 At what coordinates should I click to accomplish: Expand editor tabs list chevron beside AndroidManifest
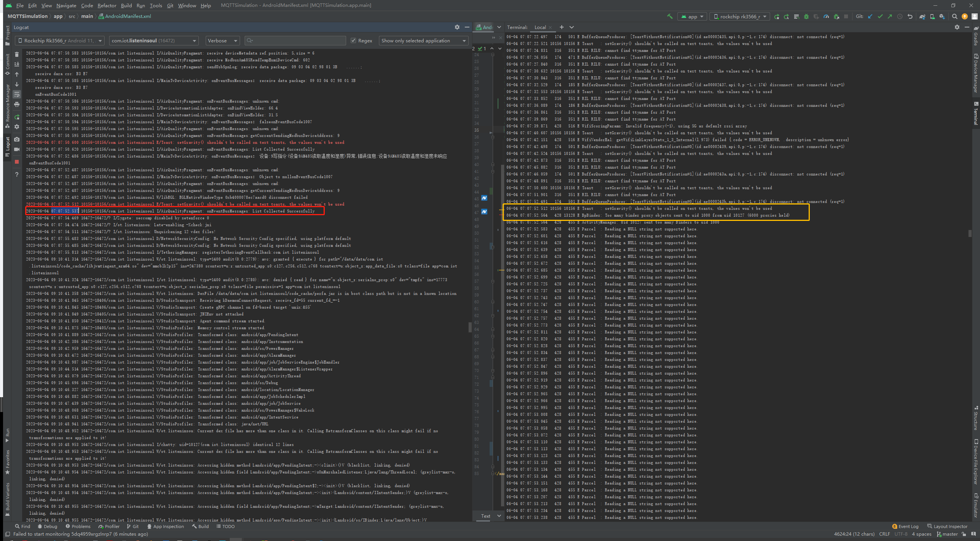click(x=499, y=27)
